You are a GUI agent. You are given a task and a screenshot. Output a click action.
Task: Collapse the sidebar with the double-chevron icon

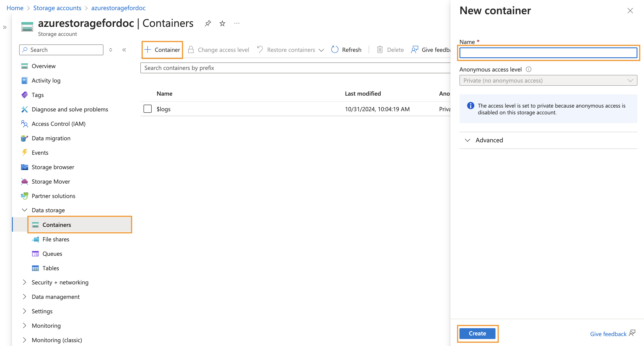click(124, 50)
